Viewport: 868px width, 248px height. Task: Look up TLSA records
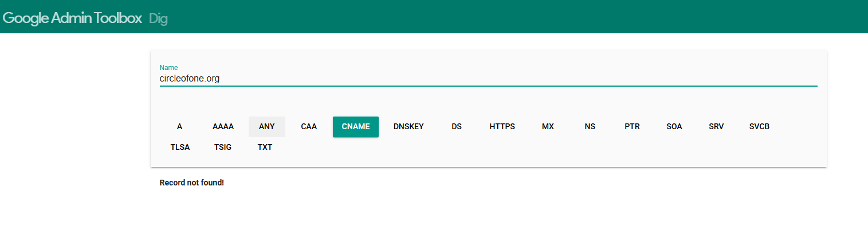click(180, 147)
